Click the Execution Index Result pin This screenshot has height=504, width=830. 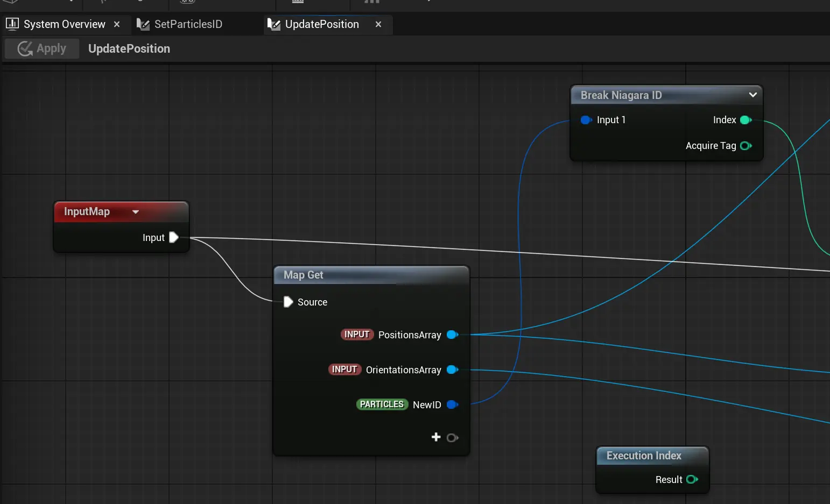(692, 479)
